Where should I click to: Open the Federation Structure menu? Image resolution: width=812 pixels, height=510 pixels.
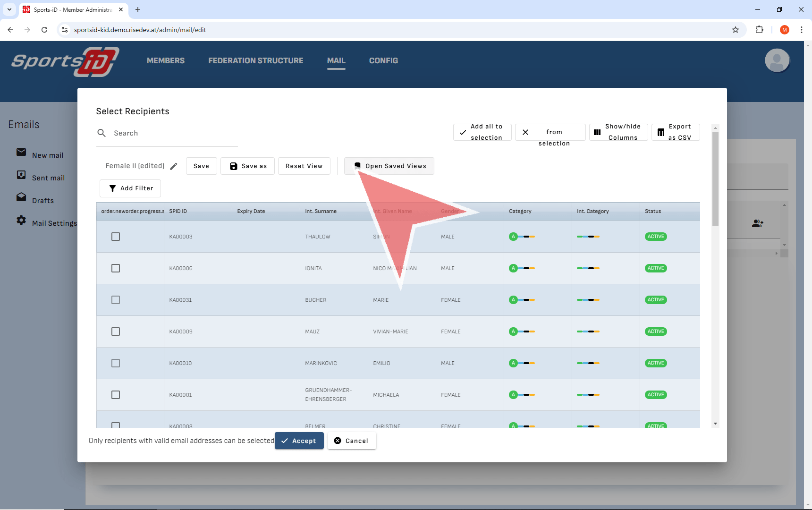point(256,60)
